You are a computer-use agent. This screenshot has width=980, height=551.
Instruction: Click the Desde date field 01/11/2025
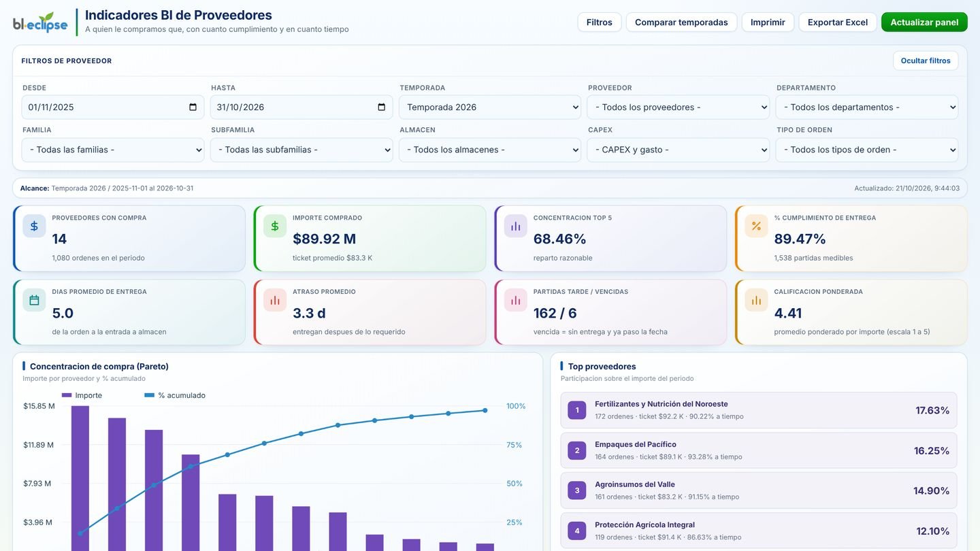pos(113,107)
